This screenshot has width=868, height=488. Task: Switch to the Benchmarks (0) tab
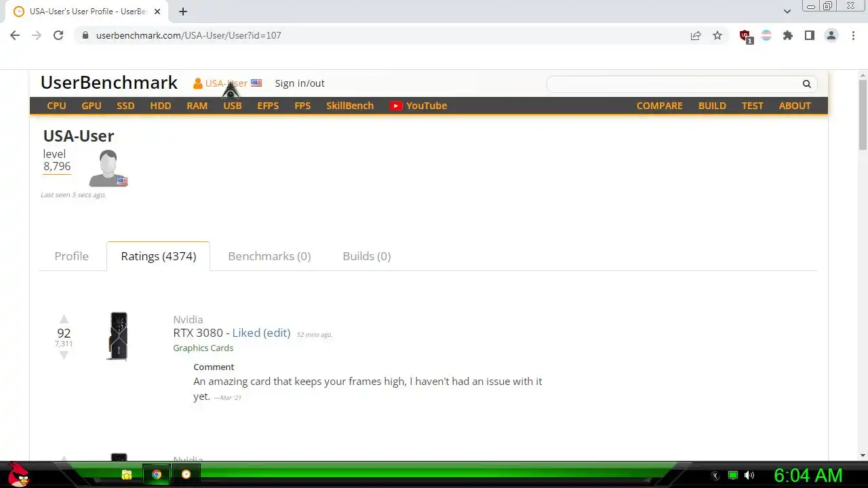tap(269, 256)
